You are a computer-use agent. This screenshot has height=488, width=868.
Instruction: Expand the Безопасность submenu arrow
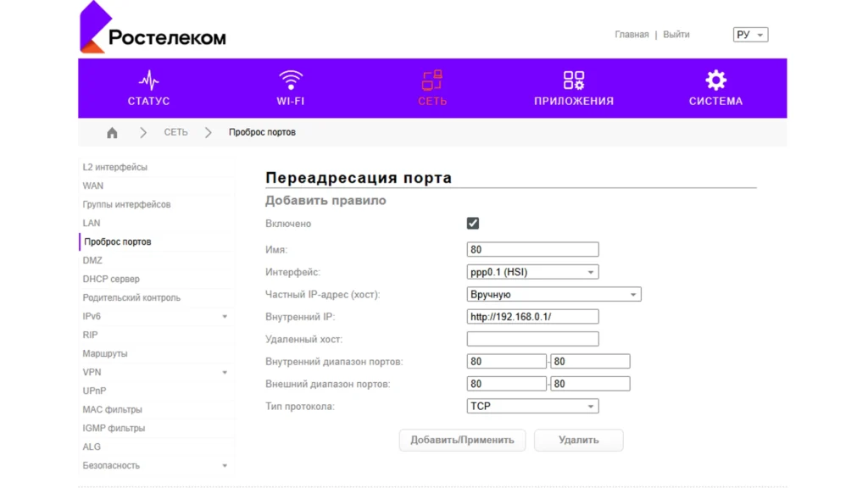coord(225,466)
